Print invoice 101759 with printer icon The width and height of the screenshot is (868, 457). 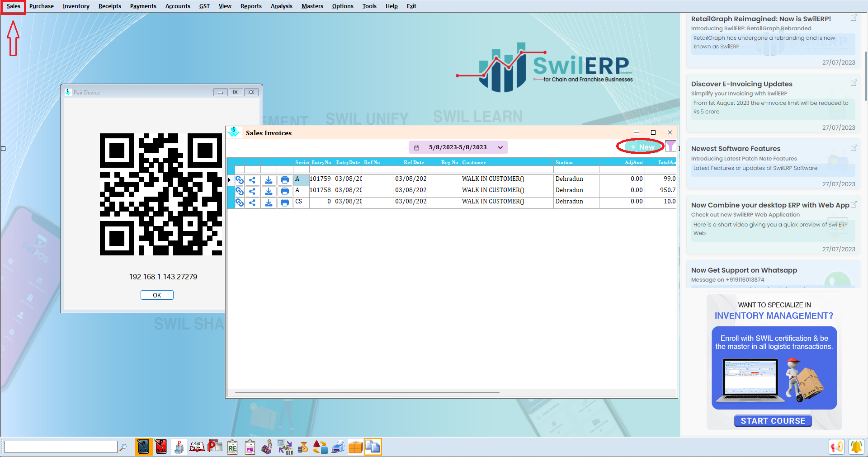[x=285, y=180]
